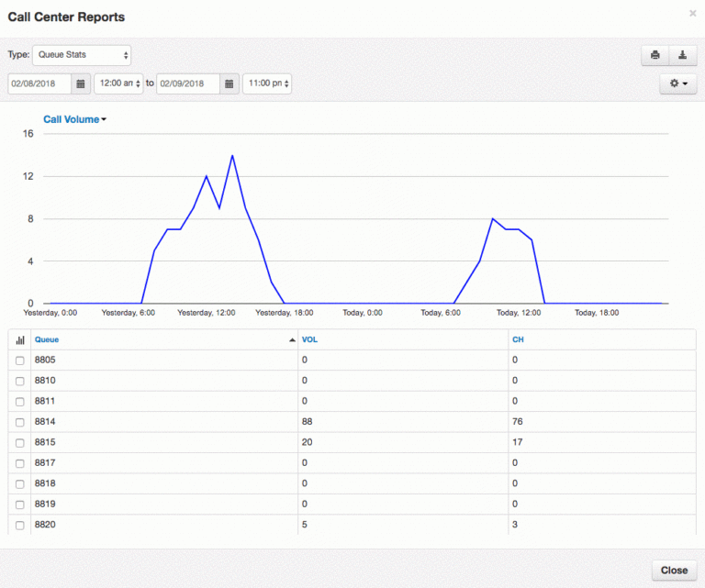The width and height of the screenshot is (705, 588).
Task: Select the queue 8820 checkbox
Action: click(x=20, y=527)
